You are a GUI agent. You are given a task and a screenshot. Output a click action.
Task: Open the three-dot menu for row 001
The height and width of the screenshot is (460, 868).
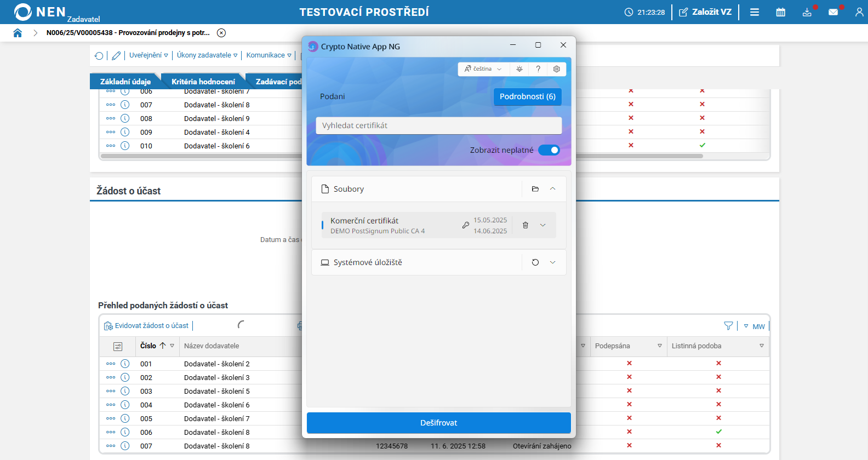111,364
